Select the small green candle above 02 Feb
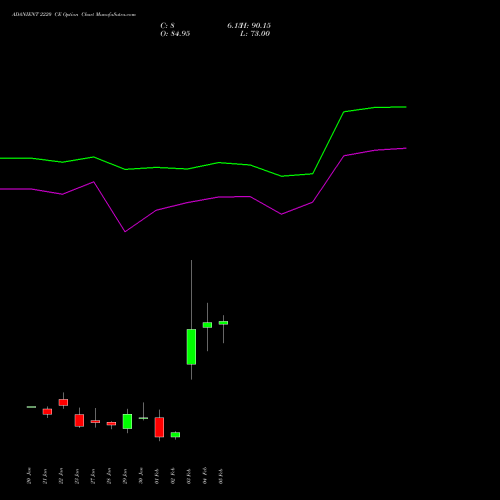500x500 pixels. pos(175,435)
